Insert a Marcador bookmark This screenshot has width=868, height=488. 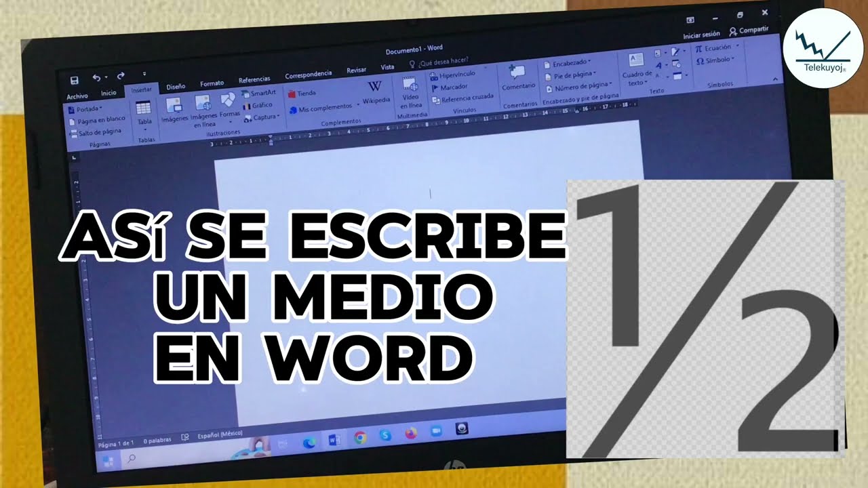click(449, 87)
